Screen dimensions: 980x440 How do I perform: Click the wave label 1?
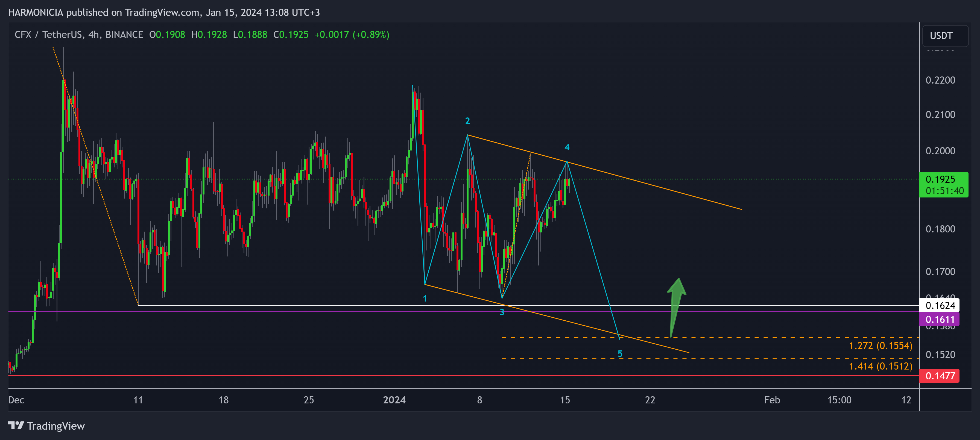click(x=425, y=299)
